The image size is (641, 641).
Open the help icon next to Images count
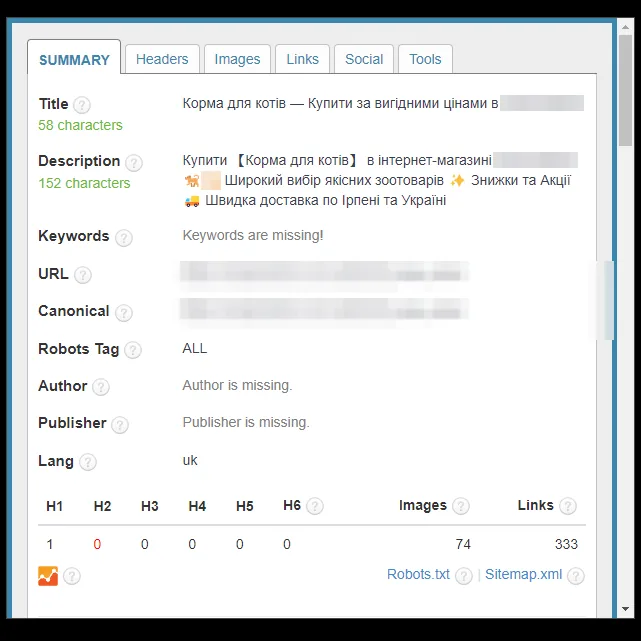(461, 506)
